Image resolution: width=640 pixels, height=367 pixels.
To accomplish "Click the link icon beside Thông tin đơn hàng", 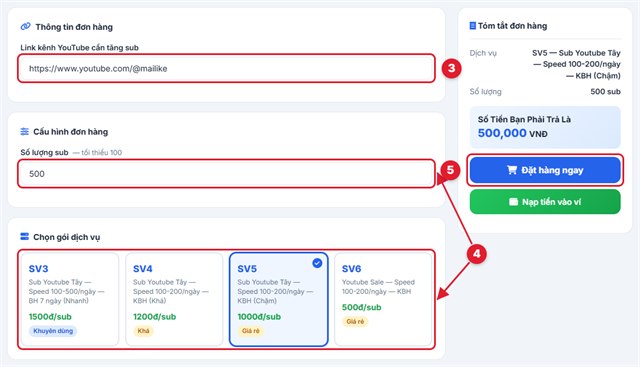I will [25, 27].
